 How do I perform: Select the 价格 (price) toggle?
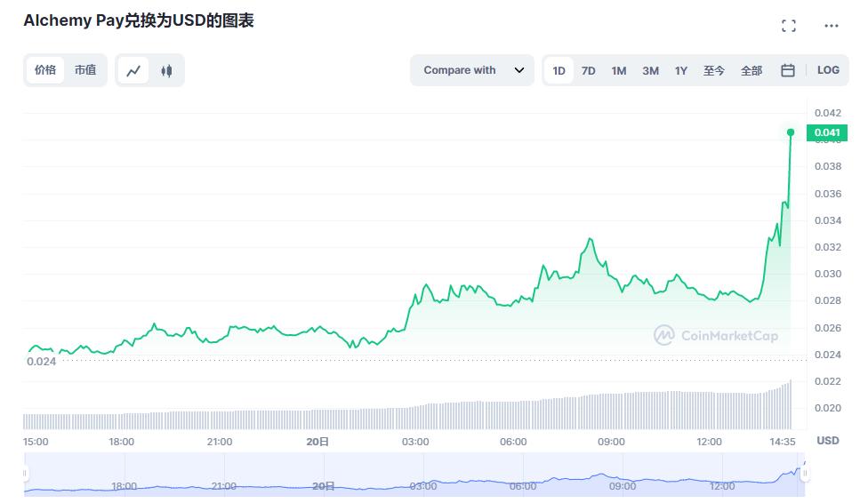coord(45,70)
